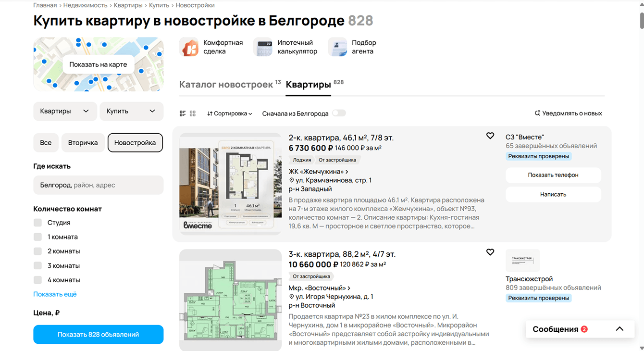Click the Трансюжстрой developer logo
The height and width of the screenshot is (351, 644).
pyautogui.click(x=522, y=260)
